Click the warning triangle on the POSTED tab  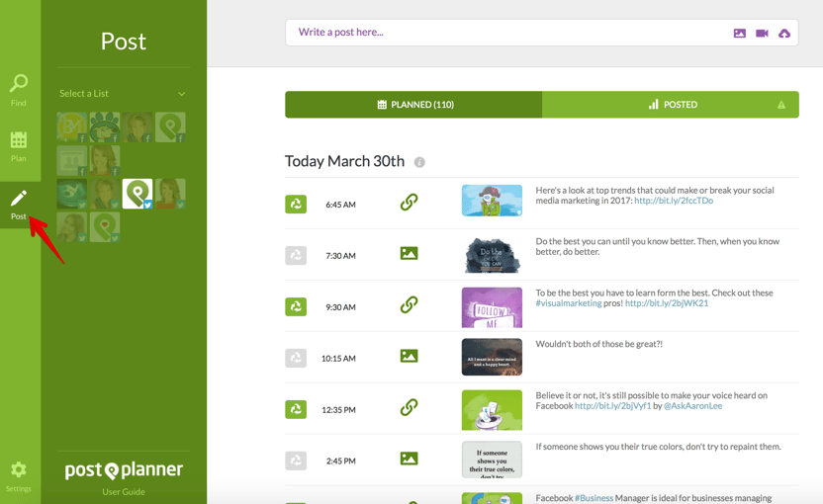(x=781, y=105)
